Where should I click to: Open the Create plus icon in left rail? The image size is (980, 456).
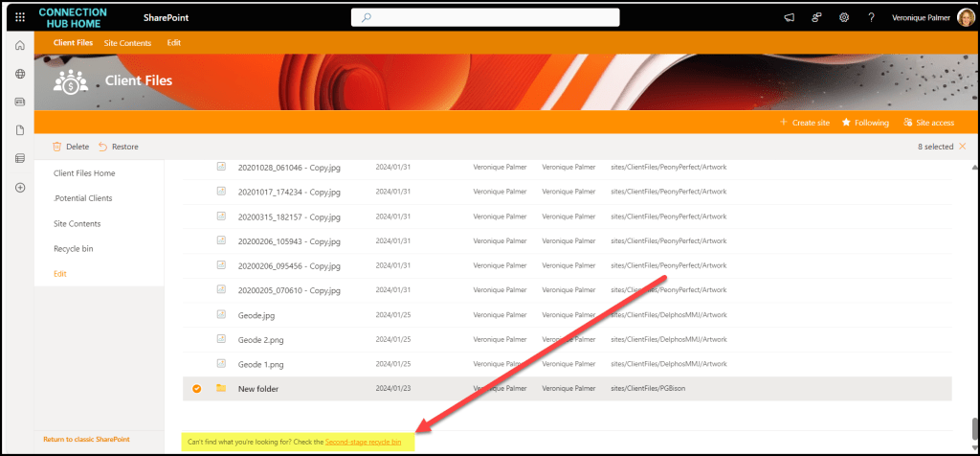tap(20, 187)
